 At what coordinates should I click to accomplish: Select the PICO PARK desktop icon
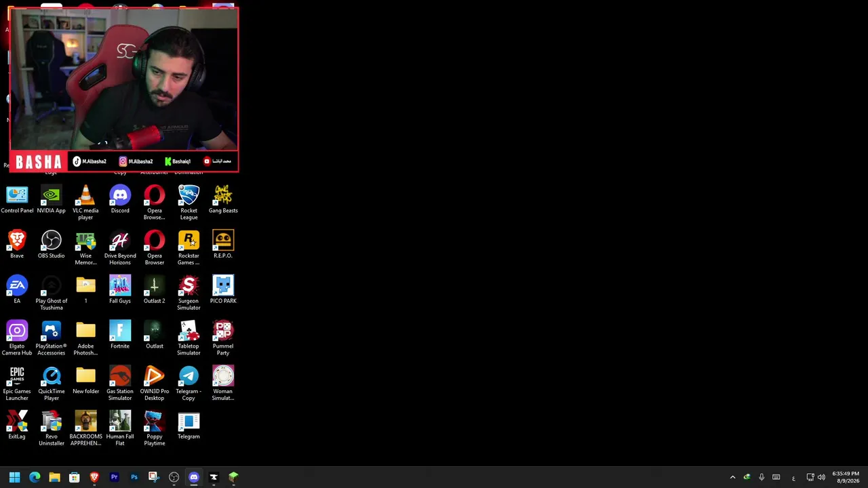tap(223, 290)
